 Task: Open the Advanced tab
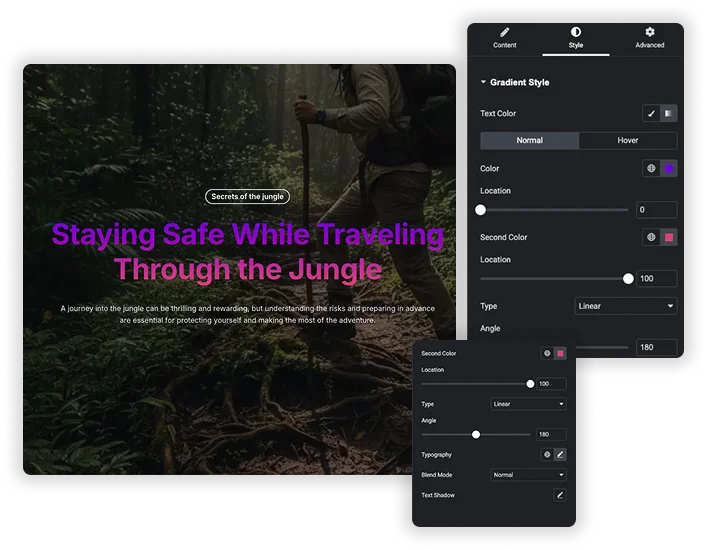tap(650, 38)
